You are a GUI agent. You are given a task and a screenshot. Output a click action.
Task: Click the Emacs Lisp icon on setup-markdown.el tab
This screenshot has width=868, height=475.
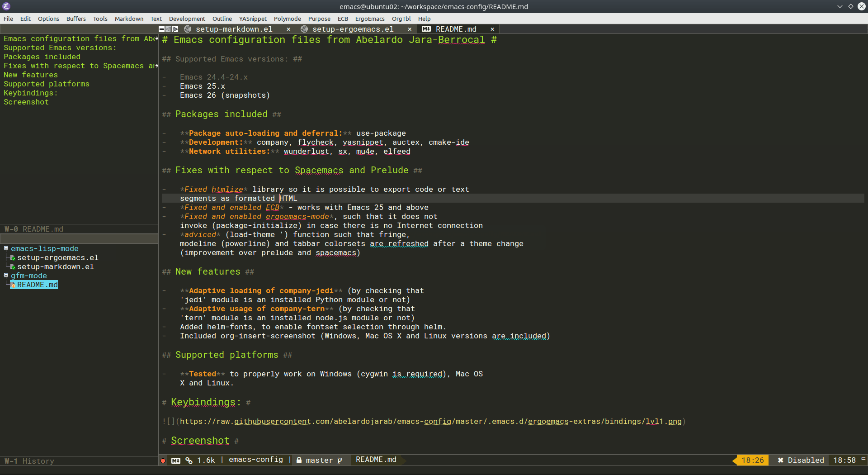coord(188,28)
